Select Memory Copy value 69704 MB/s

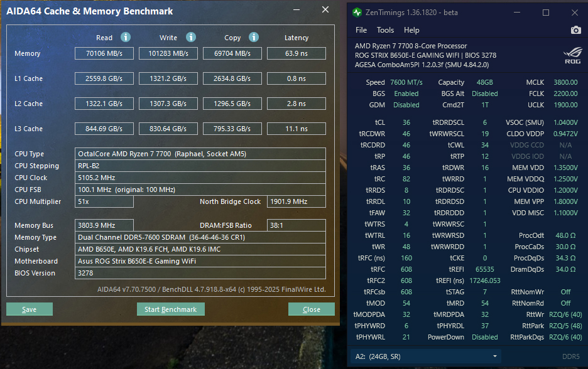click(x=232, y=53)
